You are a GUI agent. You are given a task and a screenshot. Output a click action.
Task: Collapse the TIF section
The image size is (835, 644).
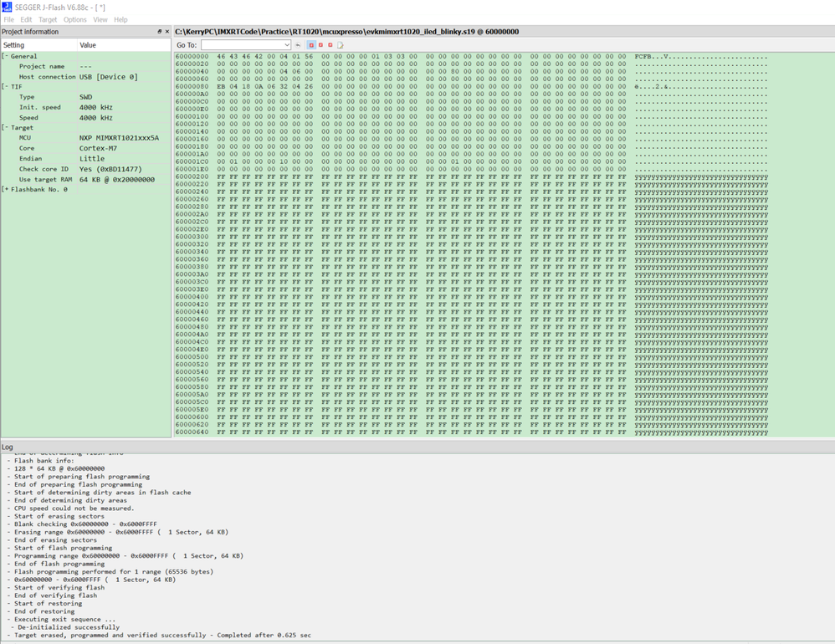tap(4, 86)
